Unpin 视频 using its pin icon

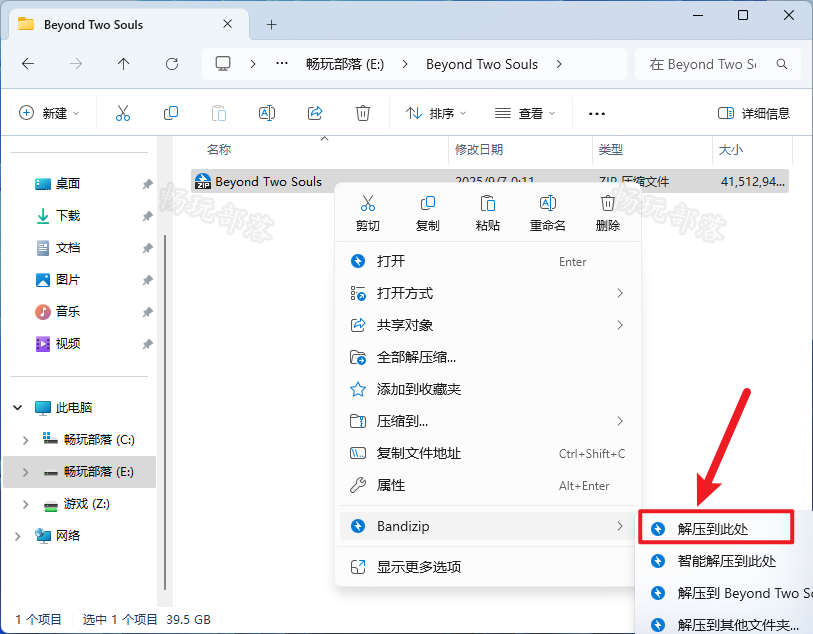(147, 344)
